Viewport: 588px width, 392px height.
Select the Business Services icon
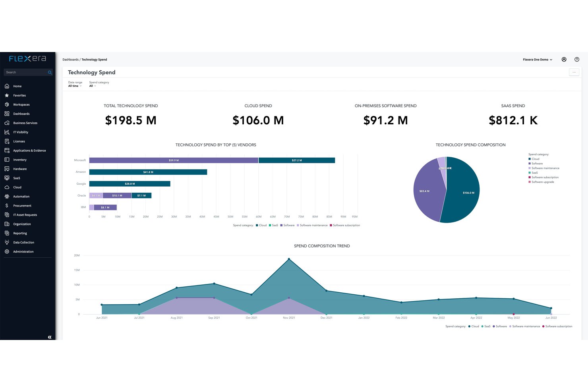coord(7,123)
